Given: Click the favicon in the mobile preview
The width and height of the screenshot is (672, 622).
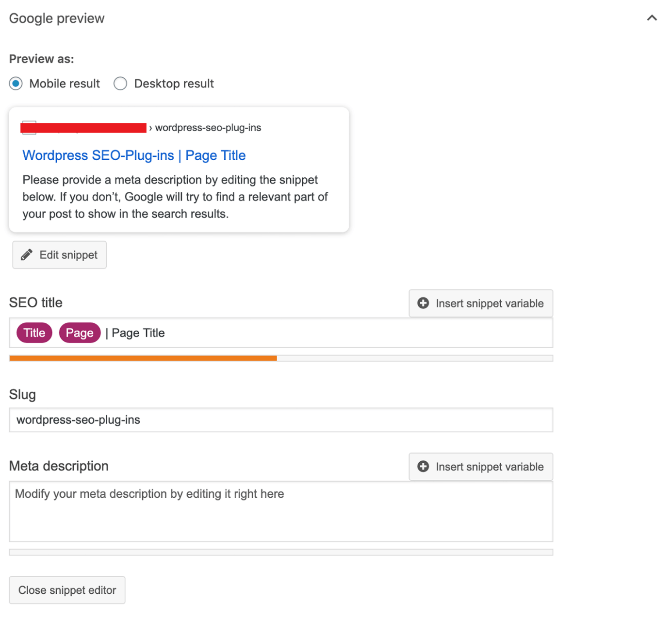Looking at the screenshot, I should point(29,128).
